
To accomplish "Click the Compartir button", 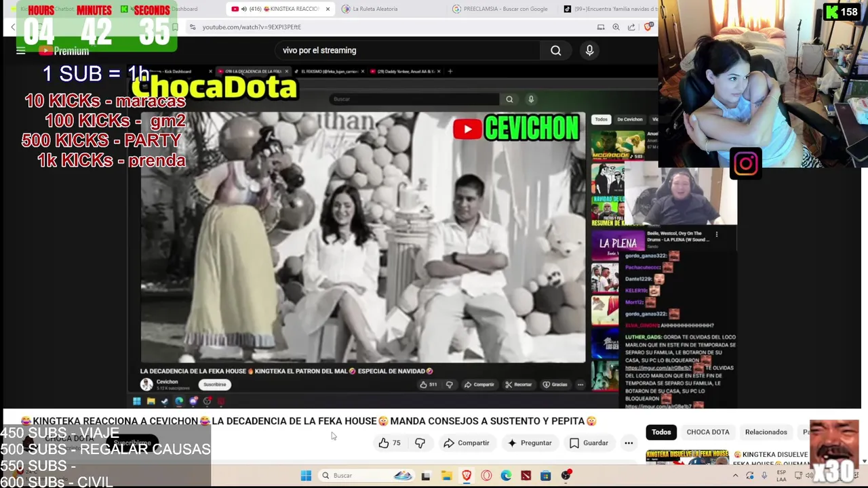I will pyautogui.click(x=466, y=443).
